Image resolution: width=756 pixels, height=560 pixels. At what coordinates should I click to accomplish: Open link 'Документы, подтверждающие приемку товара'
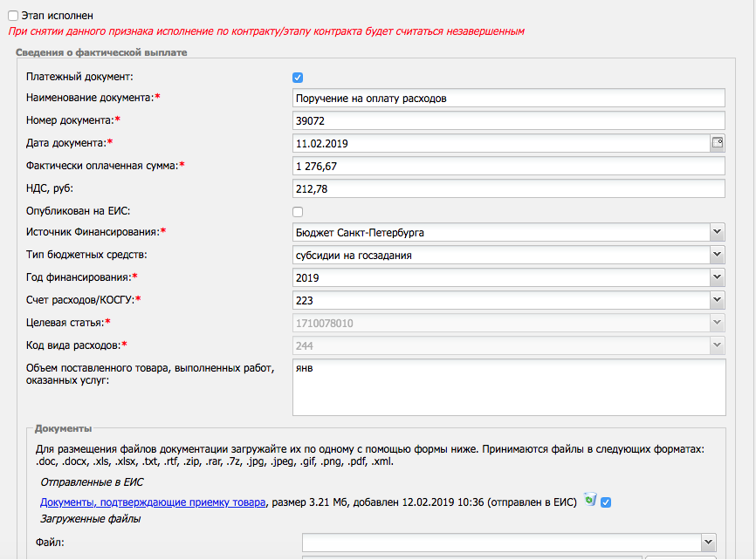click(x=153, y=502)
